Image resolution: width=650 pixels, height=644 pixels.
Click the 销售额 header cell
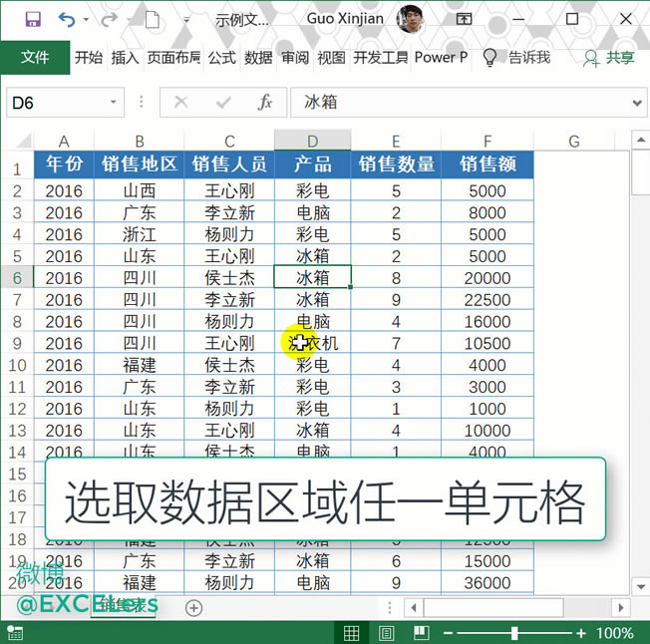(487, 163)
